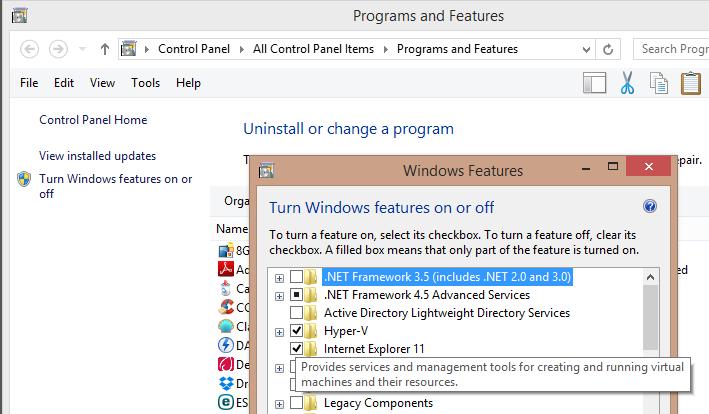Toggle .NET Framework 4.5 Advanced Services checkbox
709x414 pixels.
pyautogui.click(x=296, y=295)
